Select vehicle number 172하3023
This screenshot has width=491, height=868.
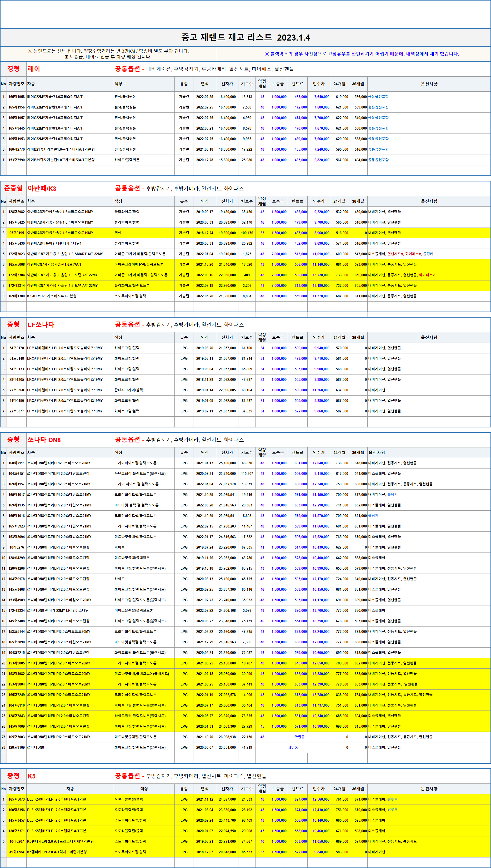tap(17, 254)
